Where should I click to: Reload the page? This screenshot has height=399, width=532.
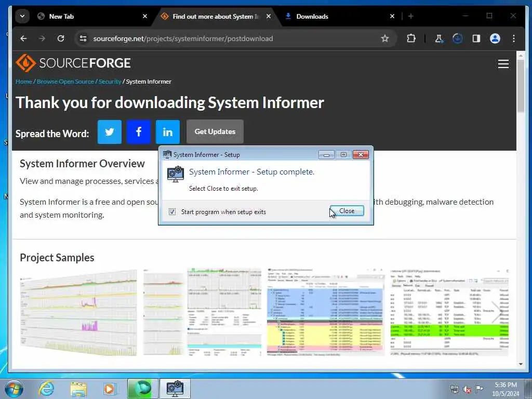[61, 38]
